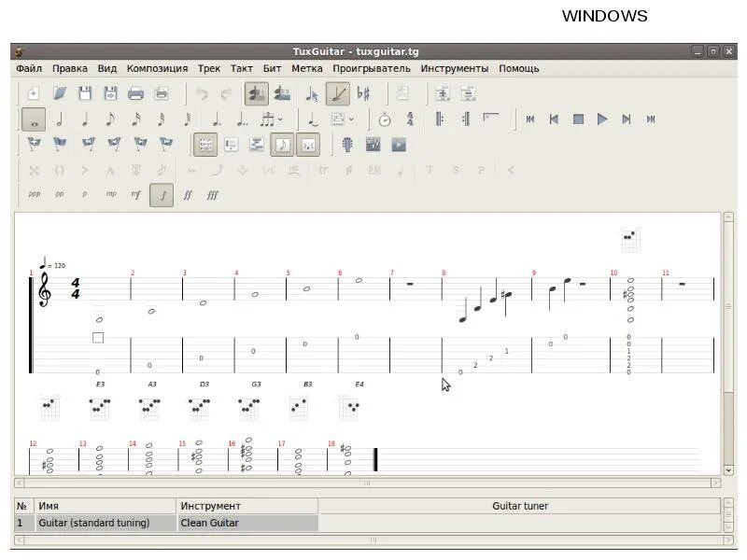The height and width of the screenshot is (560, 747).
Task: Click the New file icon
Action: click(x=34, y=93)
